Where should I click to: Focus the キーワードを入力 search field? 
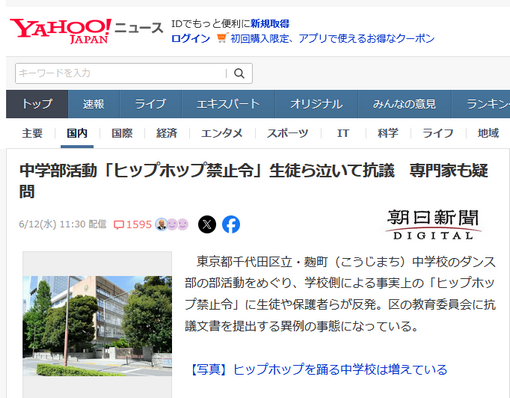121,73
